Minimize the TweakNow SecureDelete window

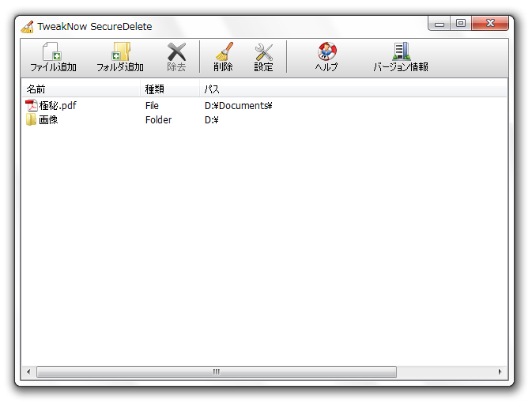click(x=440, y=24)
